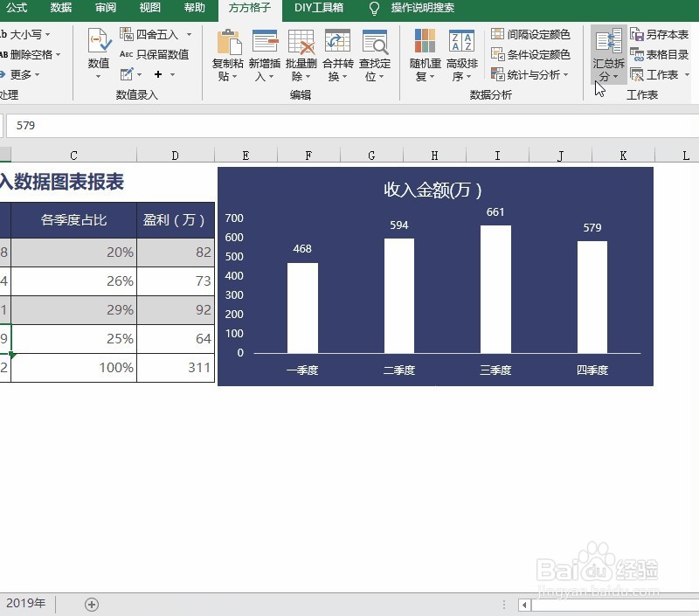Viewport: 699px width, 616px height.
Task: Open the 数值 value tool icon
Action: click(x=99, y=40)
